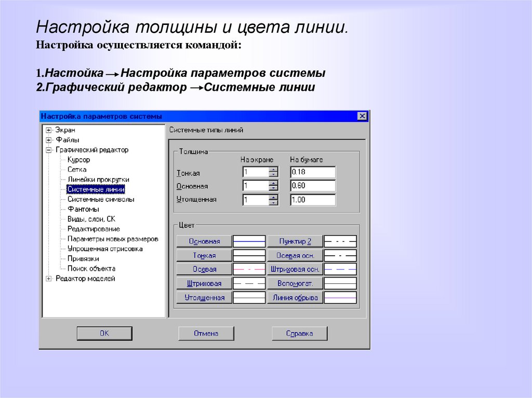The width and height of the screenshot is (532, 398).
Task: Select Виды, слои, СК item
Action: click(x=91, y=219)
